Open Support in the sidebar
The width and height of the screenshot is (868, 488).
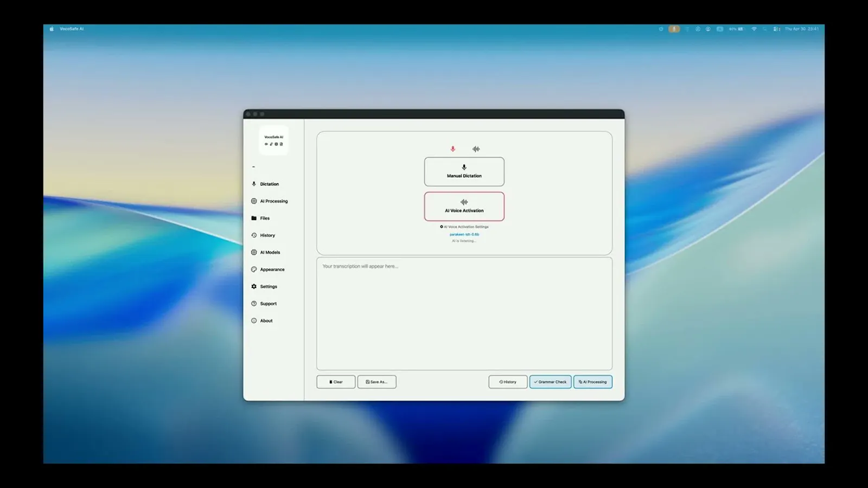pyautogui.click(x=264, y=304)
